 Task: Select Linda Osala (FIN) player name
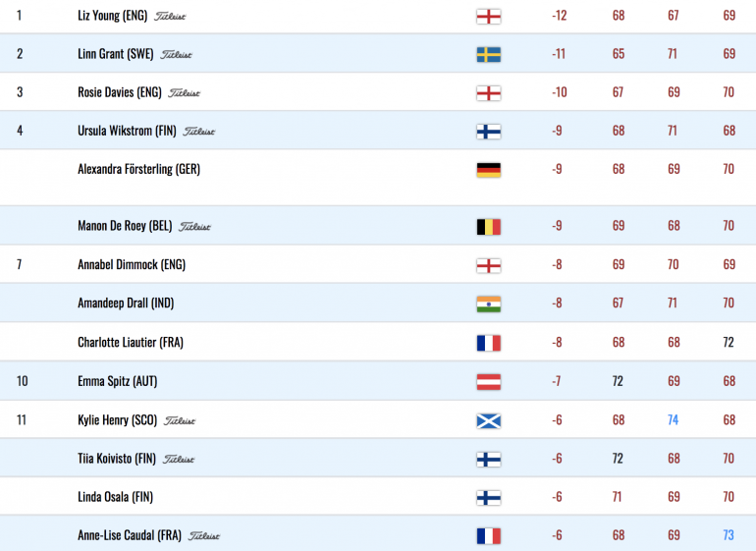[115, 496]
